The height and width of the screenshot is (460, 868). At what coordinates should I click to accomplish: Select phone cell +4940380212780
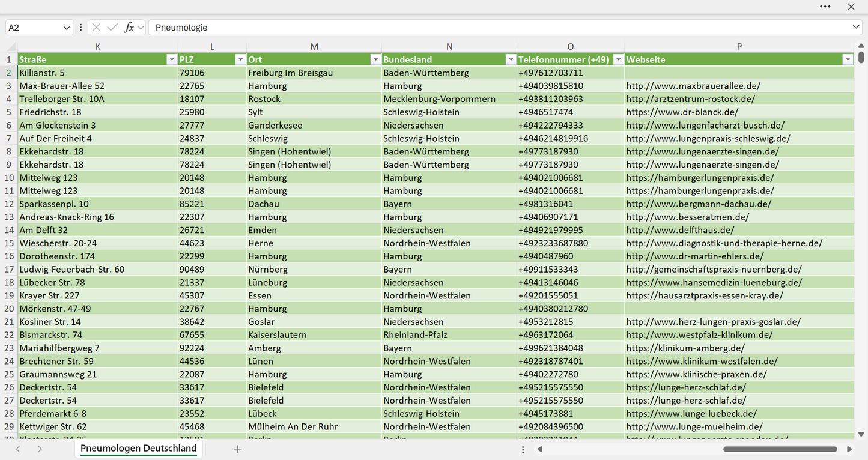tap(571, 309)
